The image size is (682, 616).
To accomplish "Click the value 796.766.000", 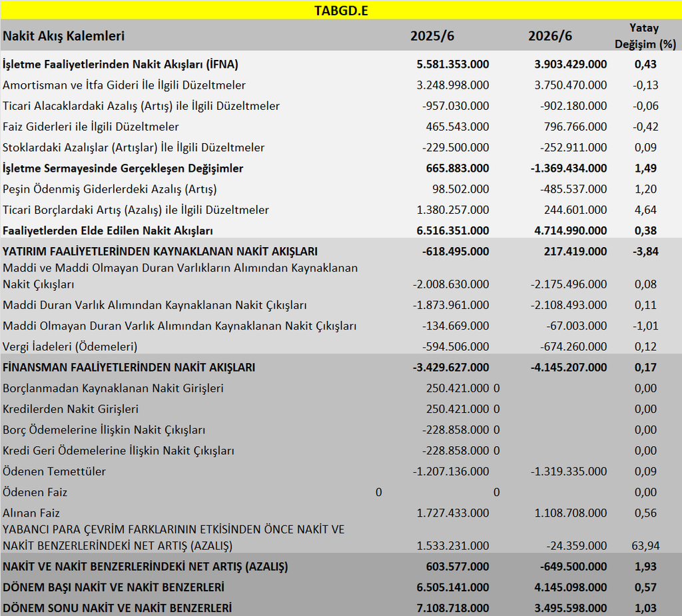I will pos(575,127).
